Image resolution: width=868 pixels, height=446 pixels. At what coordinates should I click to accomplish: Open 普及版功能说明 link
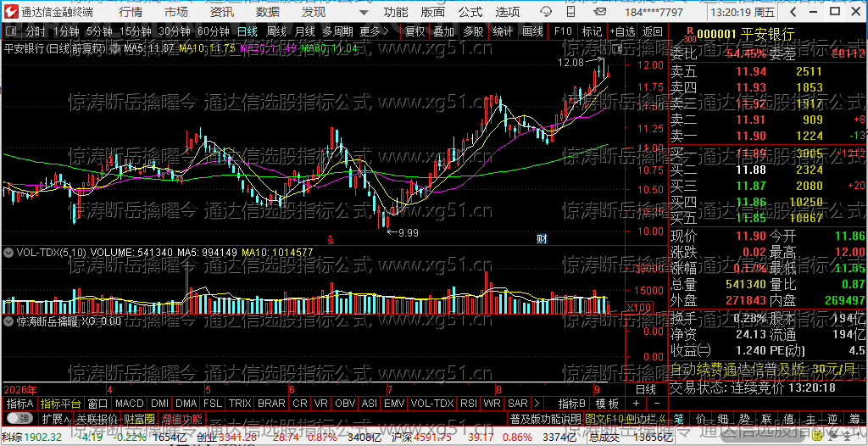click(x=545, y=418)
